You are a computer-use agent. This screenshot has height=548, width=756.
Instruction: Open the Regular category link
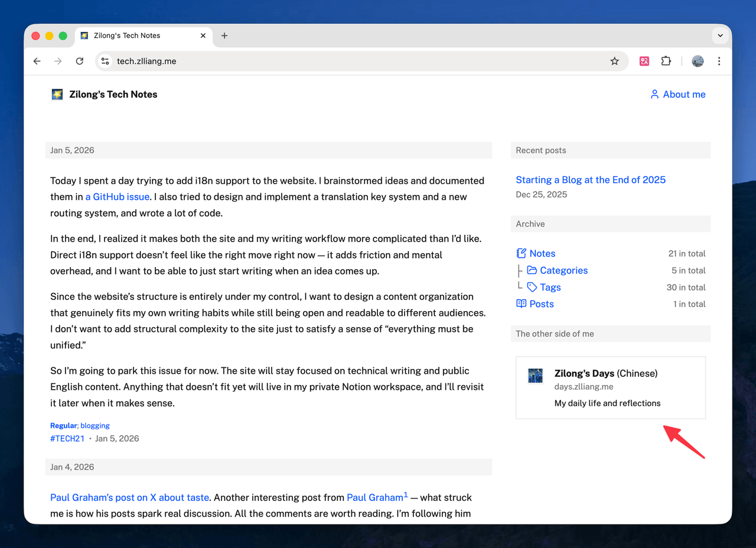(63, 426)
